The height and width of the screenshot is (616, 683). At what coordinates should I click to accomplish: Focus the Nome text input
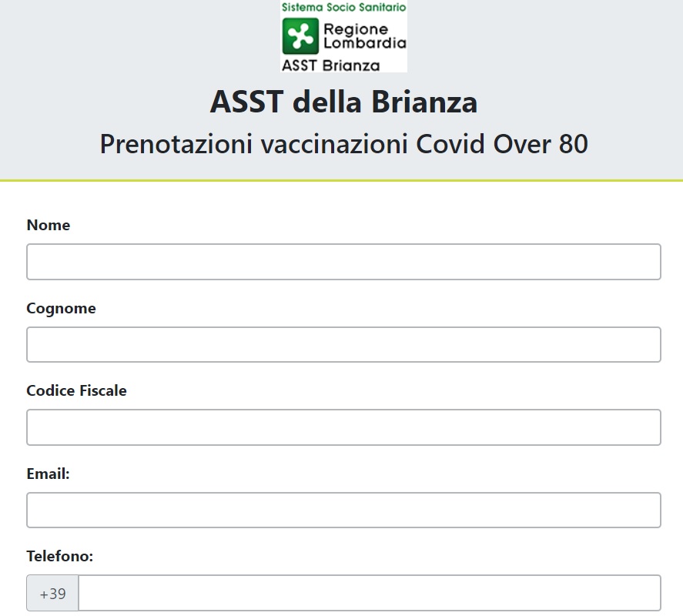coord(343,262)
